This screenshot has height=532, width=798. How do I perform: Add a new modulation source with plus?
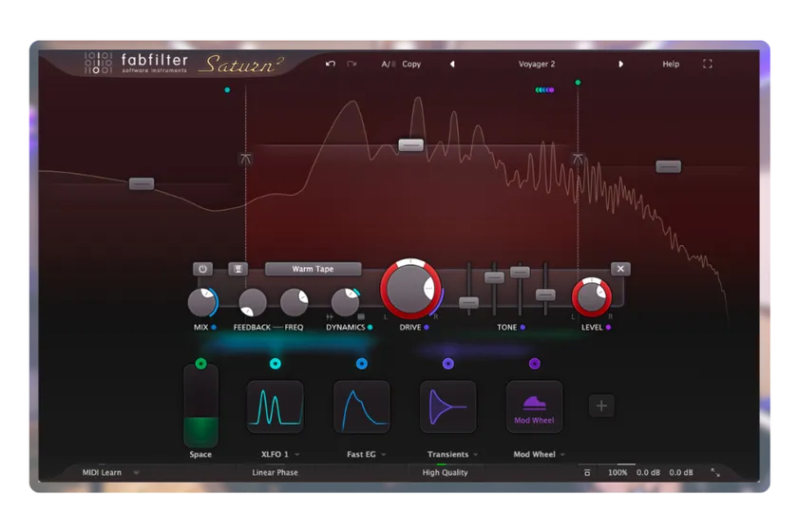(601, 406)
